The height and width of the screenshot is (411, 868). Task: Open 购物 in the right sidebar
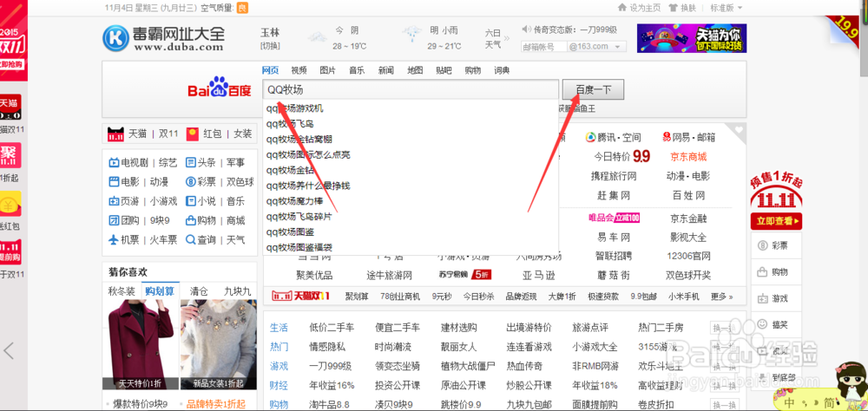[776, 272]
